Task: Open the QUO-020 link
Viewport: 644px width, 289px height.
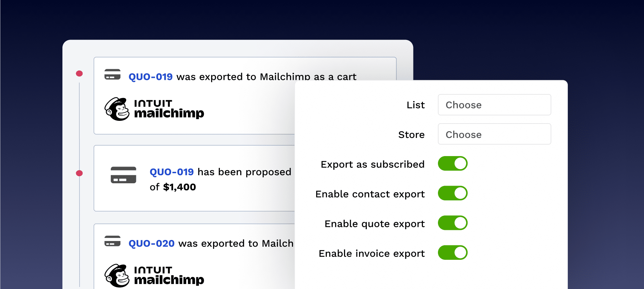Action: 151,243
